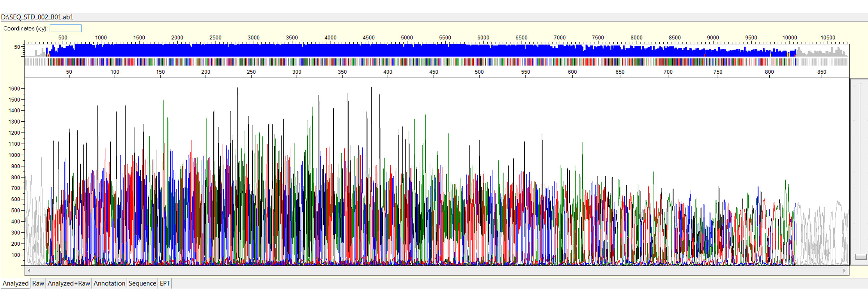Click base position 850 on the ruler
Viewport: 868px width, 289px height.
[x=822, y=72]
